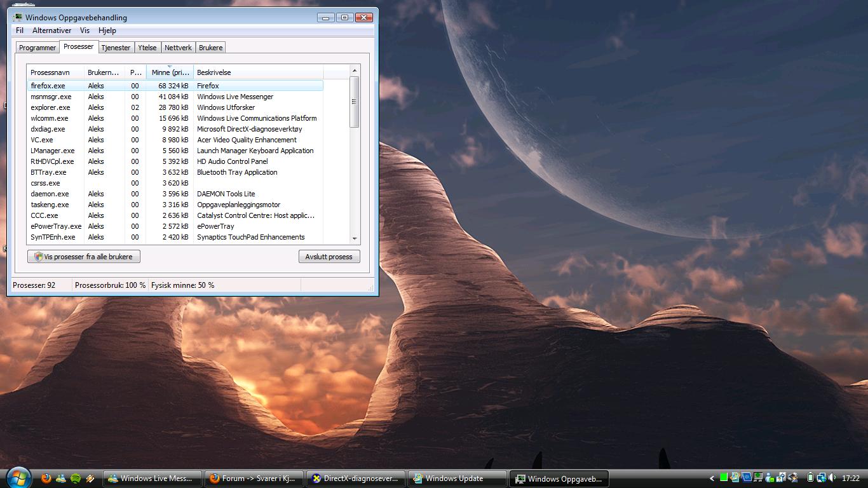Switch to DirectX-diagnoseverktøy taskbar button
Image resolution: width=868 pixels, height=488 pixels.
[x=356, y=478]
